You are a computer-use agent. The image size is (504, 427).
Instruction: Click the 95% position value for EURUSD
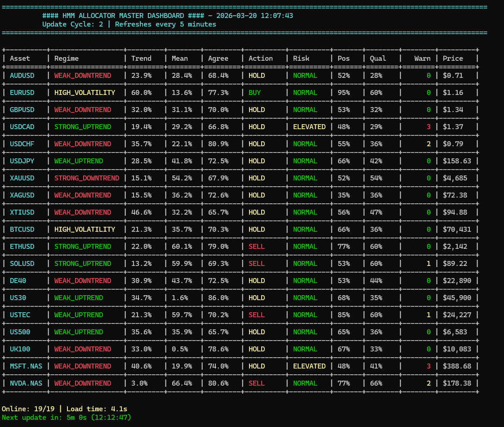(x=343, y=93)
